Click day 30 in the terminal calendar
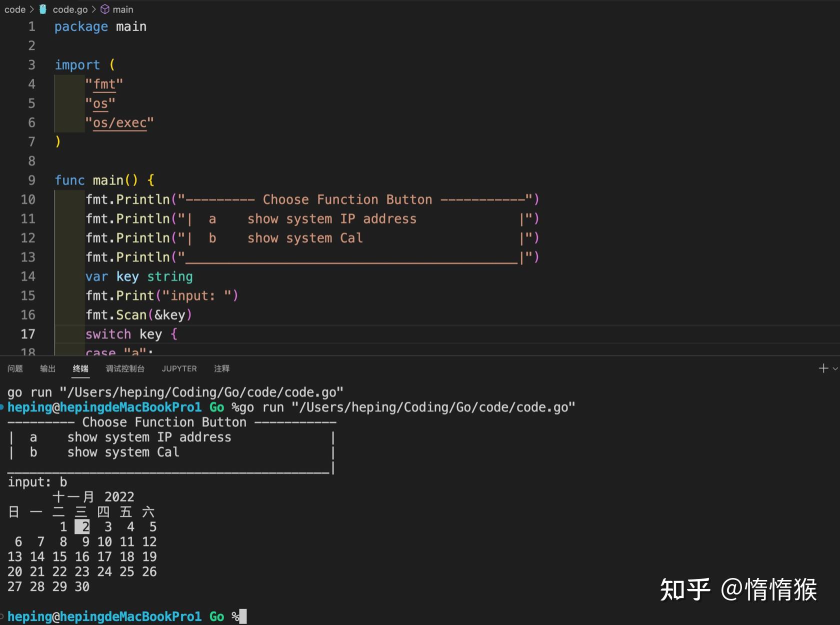Screen dimensions: 840x625 point(82,586)
